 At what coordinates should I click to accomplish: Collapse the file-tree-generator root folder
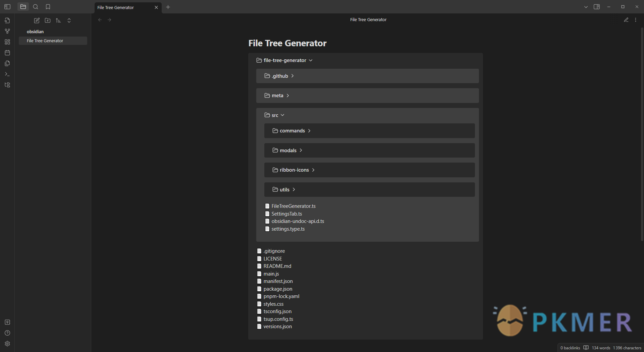[284, 60]
